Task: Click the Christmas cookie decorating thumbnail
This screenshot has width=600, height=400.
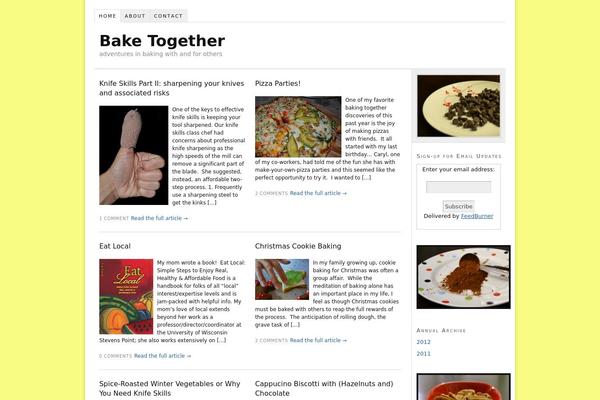Action: coord(282,279)
